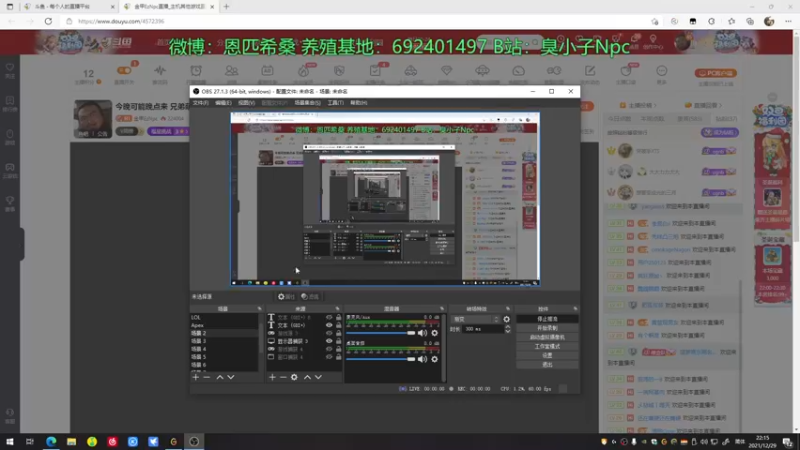
Task: Select the Apex scene
Action: (224, 325)
